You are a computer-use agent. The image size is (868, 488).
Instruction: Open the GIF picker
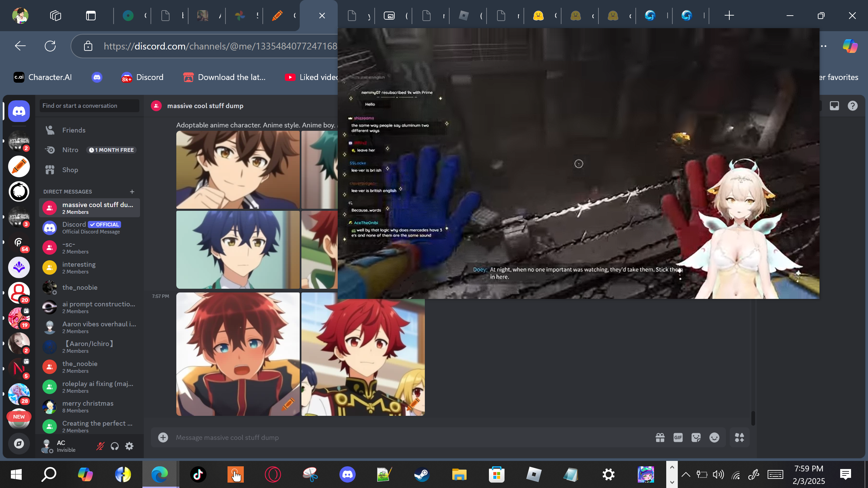(678, 438)
